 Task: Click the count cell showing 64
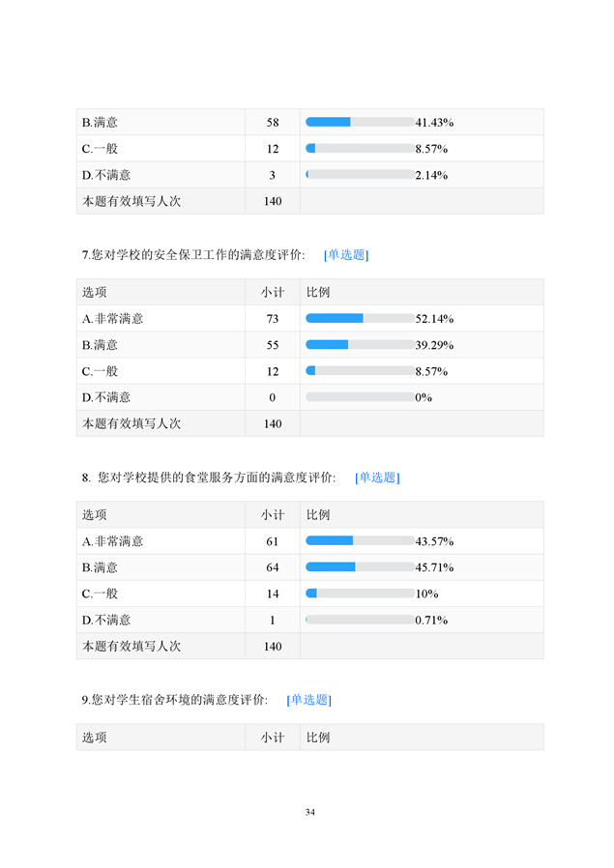[273, 567]
